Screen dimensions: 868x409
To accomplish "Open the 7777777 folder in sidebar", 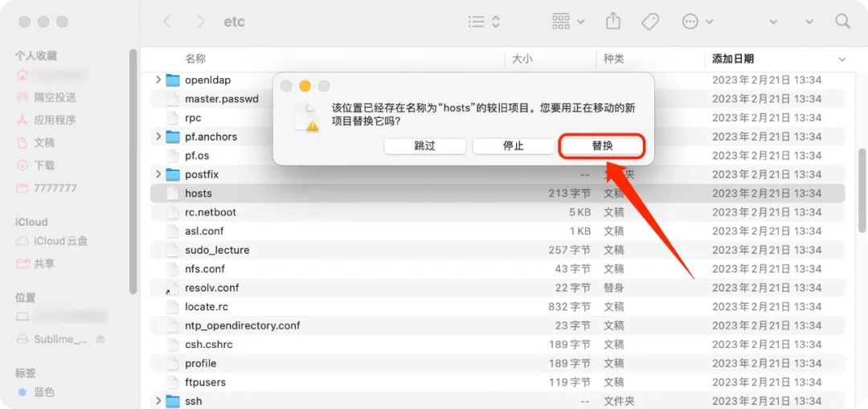I will [x=55, y=188].
